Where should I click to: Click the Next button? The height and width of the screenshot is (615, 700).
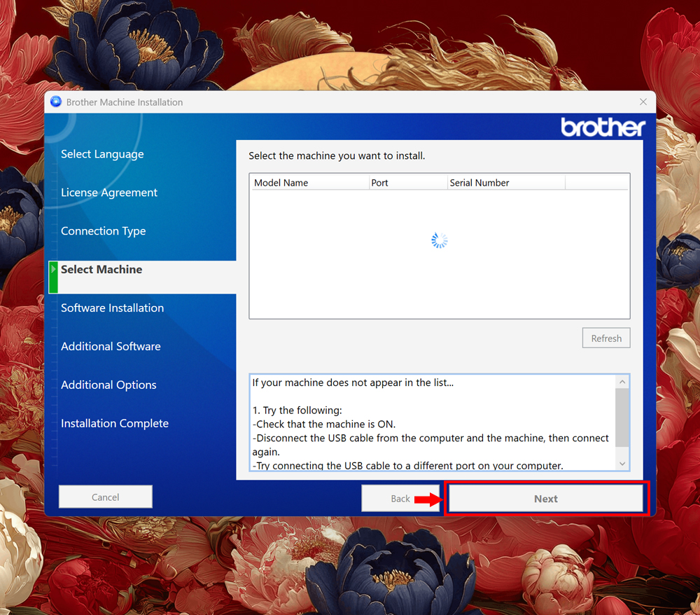pos(546,499)
